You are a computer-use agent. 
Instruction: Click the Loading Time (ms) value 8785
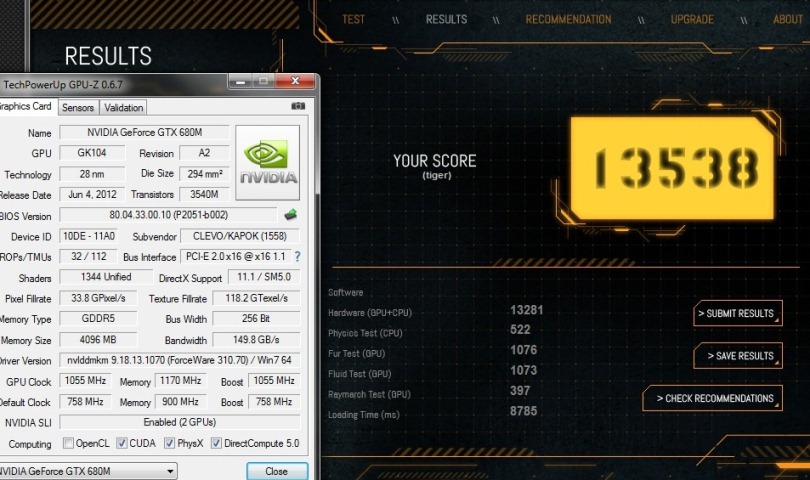pyautogui.click(x=523, y=411)
